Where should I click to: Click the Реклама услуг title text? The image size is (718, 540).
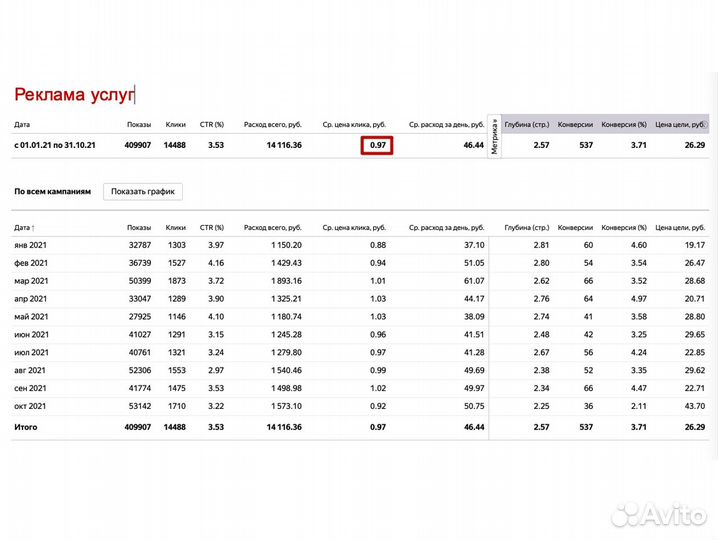73,95
